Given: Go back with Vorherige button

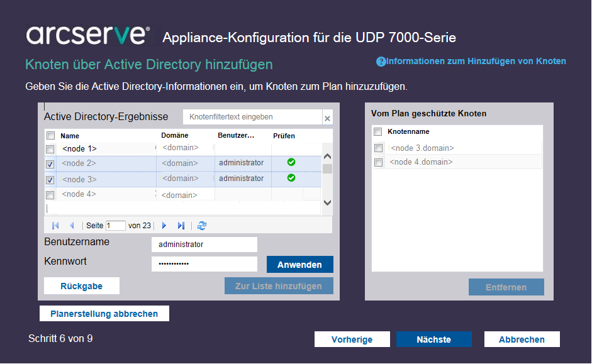Looking at the screenshot, I should click(x=352, y=339).
